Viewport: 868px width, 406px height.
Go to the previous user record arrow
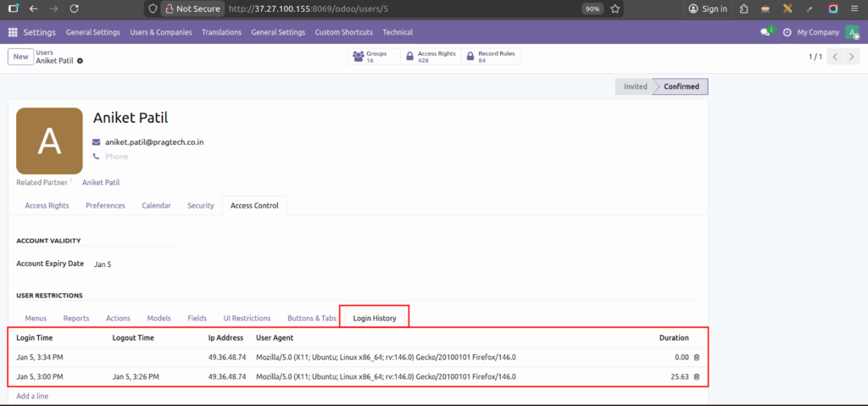click(835, 57)
